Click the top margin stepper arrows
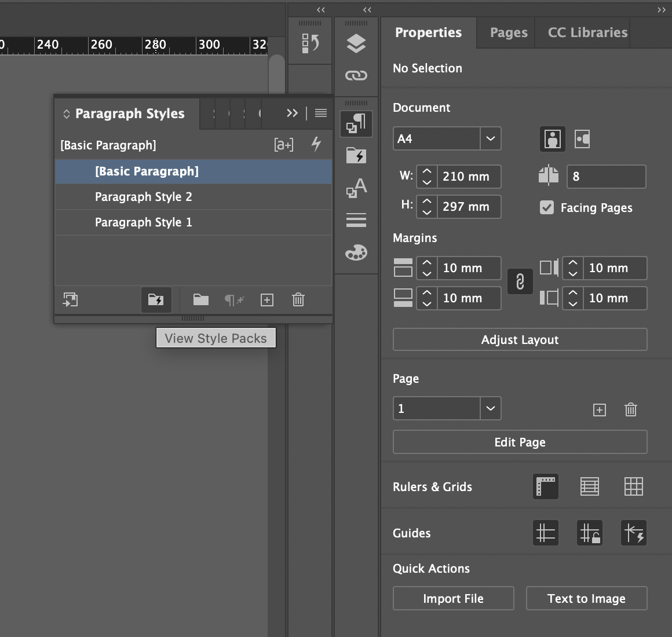The height and width of the screenshot is (637, 672). (427, 268)
